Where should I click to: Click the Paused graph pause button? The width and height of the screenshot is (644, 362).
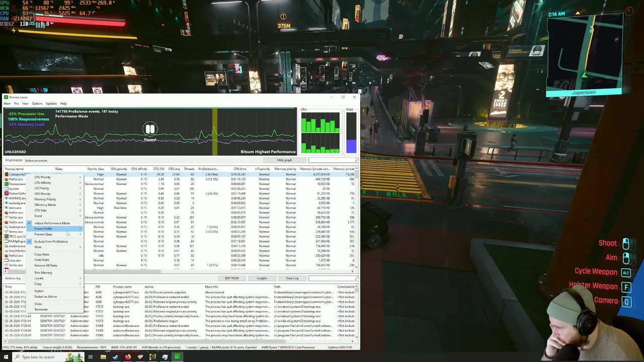point(150,129)
